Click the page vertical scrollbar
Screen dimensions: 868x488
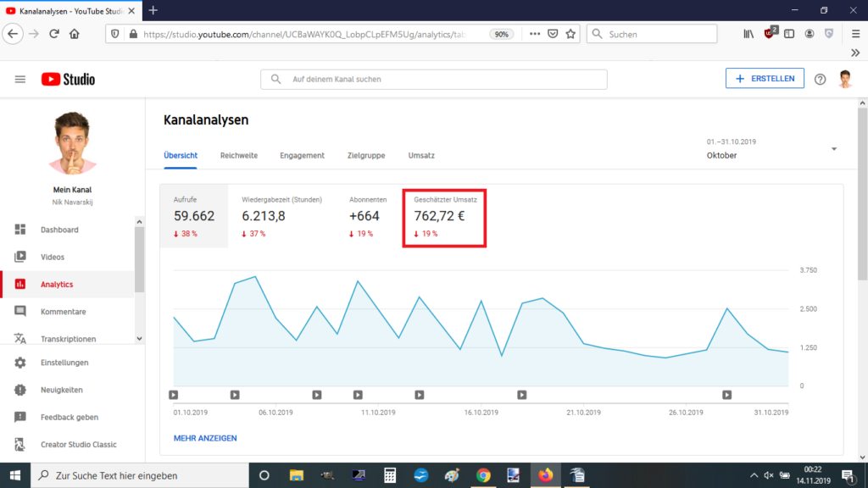click(862, 194)
